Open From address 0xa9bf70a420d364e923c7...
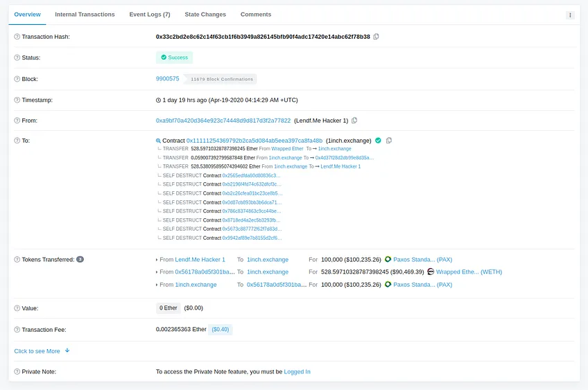The height and width of the screenshot is (390, 588). click(x=223, y=121)
